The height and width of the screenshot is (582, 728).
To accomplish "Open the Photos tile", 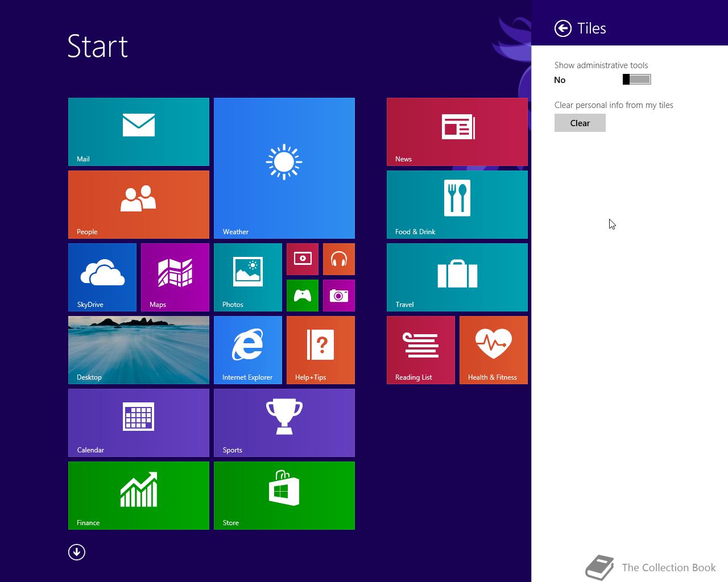I will point(248,277).
